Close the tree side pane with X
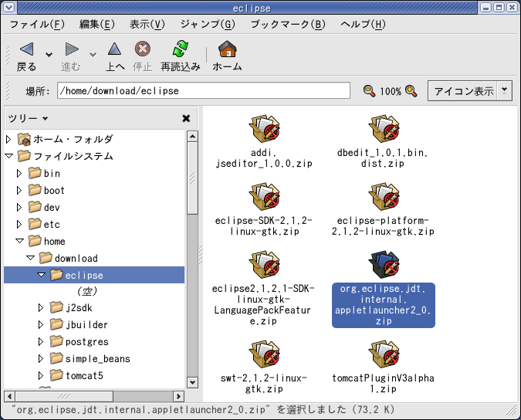The height and width of the screenshot is (420, 521). tap(186, 118)
